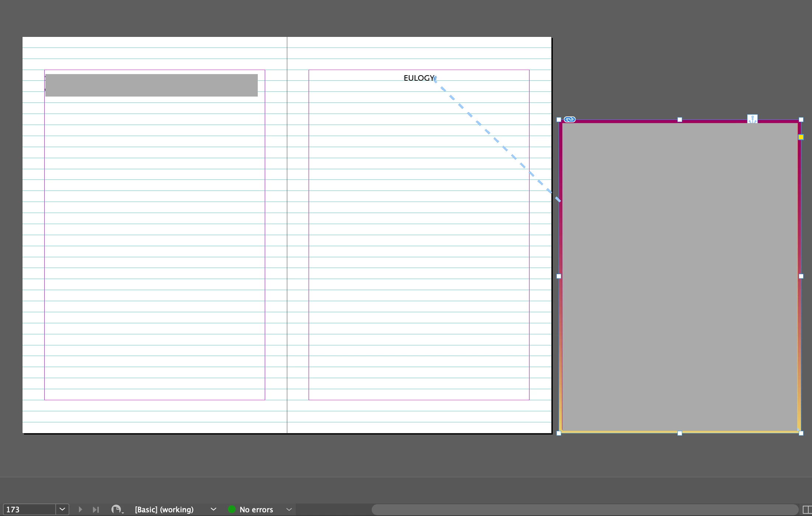
Task: Click the top-center handle of selected frame
Action: click(x=680, y=119)
